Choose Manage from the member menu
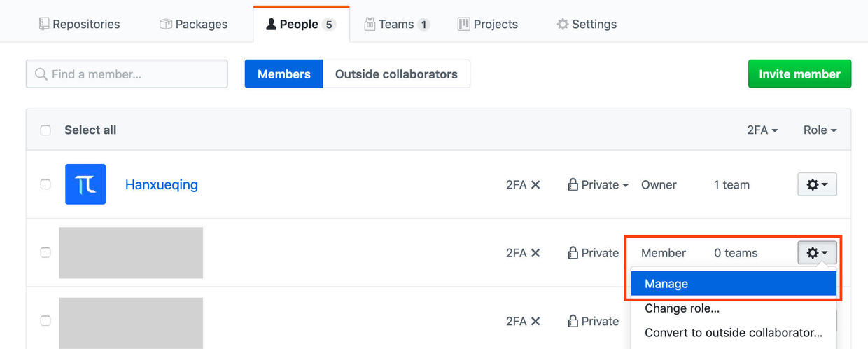This screenshot has width=868, height=349. (733, 284)
